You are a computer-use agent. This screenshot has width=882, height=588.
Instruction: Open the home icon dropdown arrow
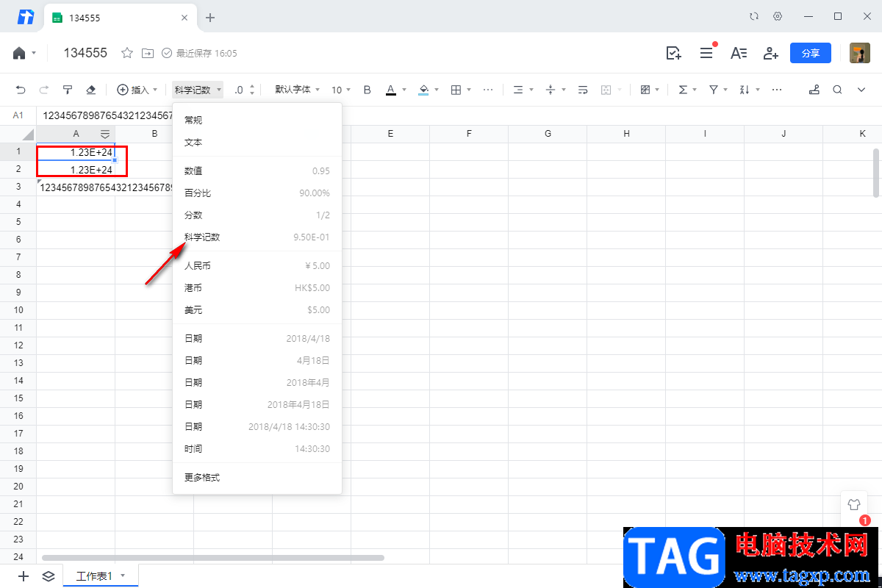pos(34,53)
